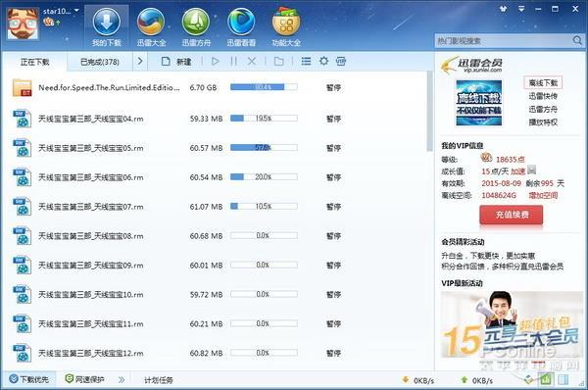Open 迅雷方舟 section
This screenshot has width=588, height=390.
pos(196,27)
